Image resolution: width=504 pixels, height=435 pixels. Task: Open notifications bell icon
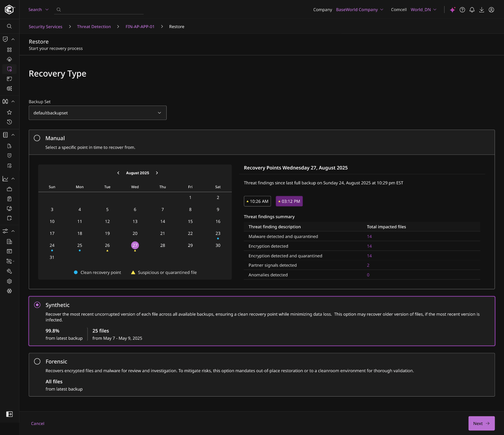[472, 10]
